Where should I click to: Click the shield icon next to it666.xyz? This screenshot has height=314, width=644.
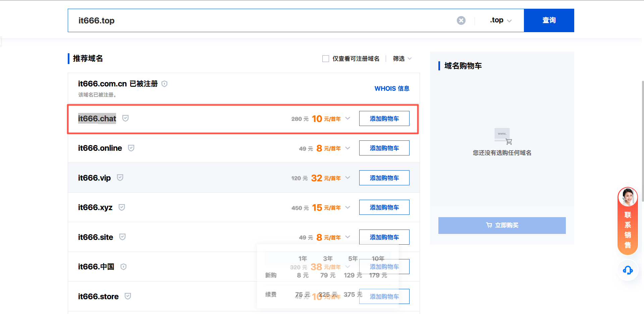point(122,207)
